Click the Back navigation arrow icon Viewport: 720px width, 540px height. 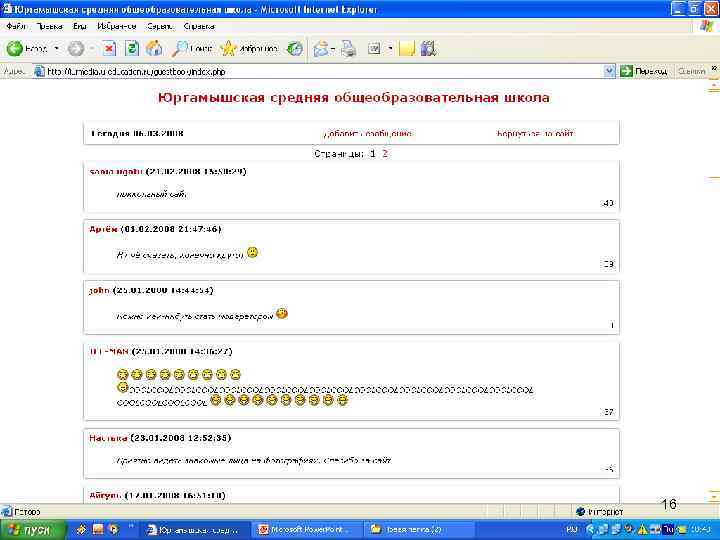[14, 48]
